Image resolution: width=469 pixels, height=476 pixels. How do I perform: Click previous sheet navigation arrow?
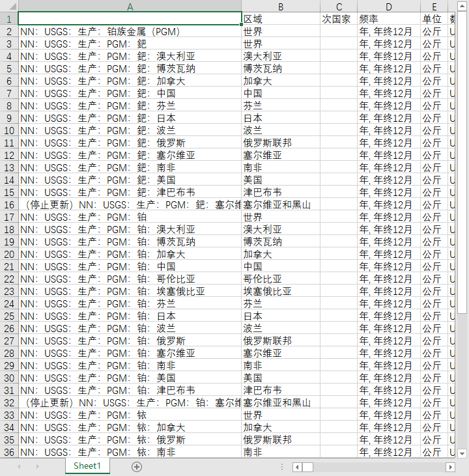pyautogui.click(x=19, y=466)
